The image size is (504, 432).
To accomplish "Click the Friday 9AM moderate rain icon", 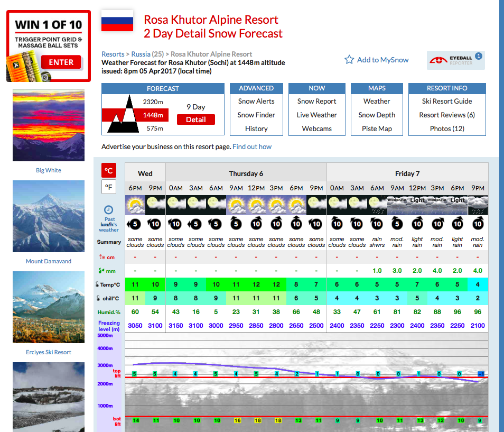I will click(397, 205).
